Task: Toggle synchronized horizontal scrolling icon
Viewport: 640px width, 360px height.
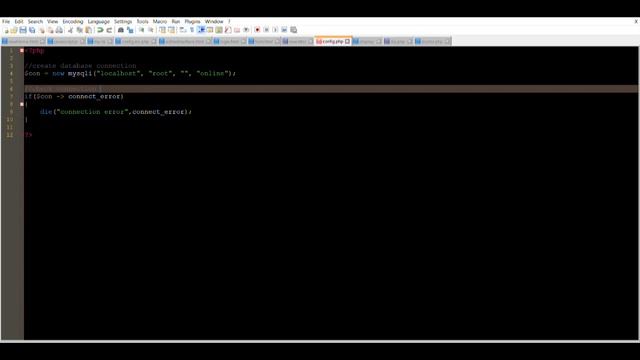Action: (x=171, y=30)
